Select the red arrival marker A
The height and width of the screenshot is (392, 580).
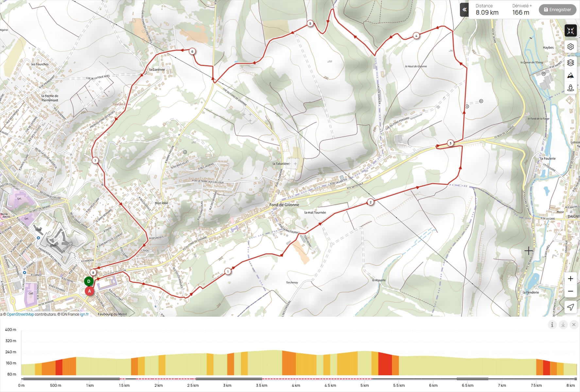tap(89, 291)
